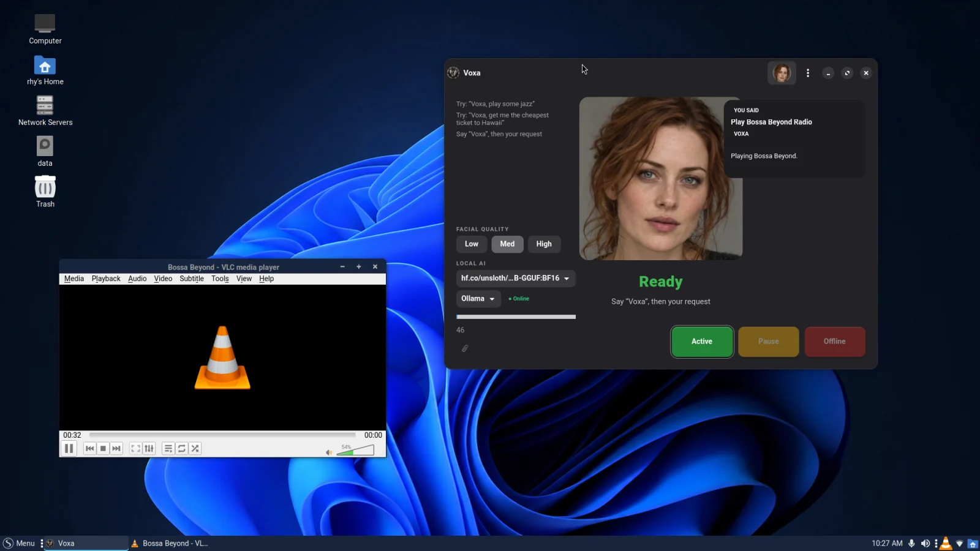Click the microphone tray icon
Image resolution: width=980 pixels, height=551 pixels.
pos(911,543)
